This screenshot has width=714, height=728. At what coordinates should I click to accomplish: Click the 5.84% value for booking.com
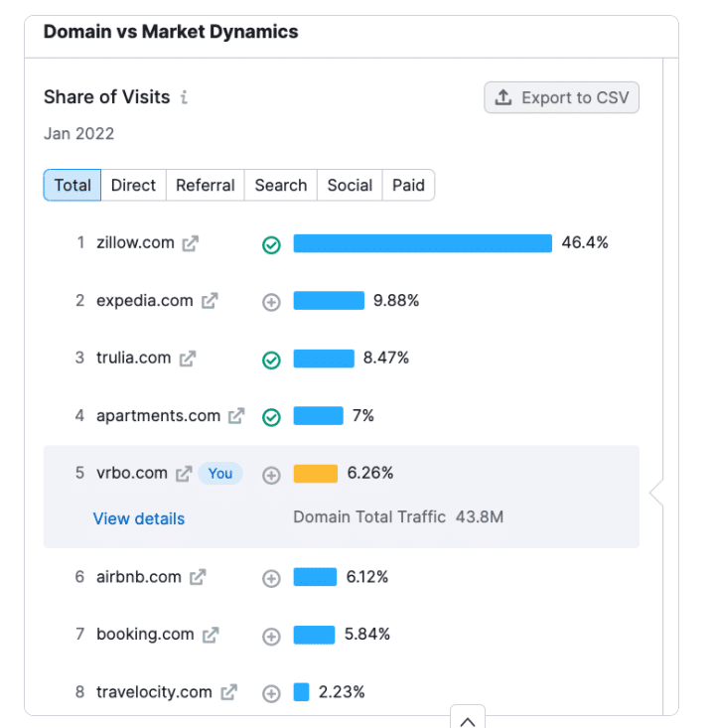367,635
